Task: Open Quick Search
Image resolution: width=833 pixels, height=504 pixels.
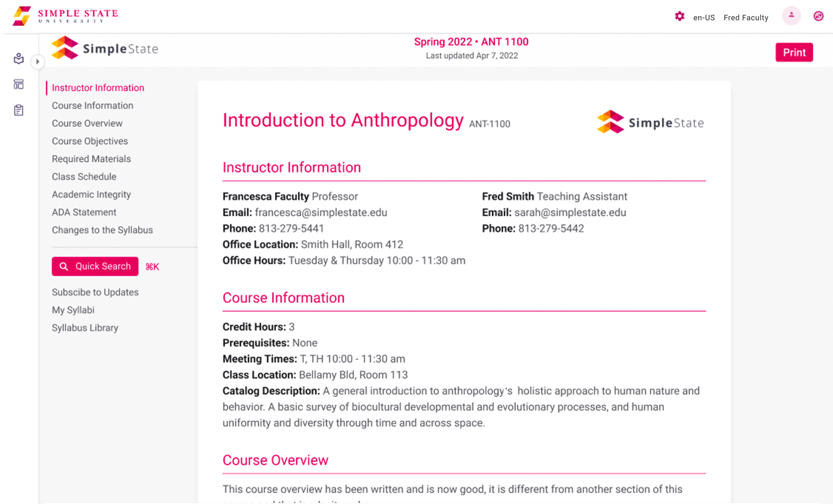Action: 95,266
